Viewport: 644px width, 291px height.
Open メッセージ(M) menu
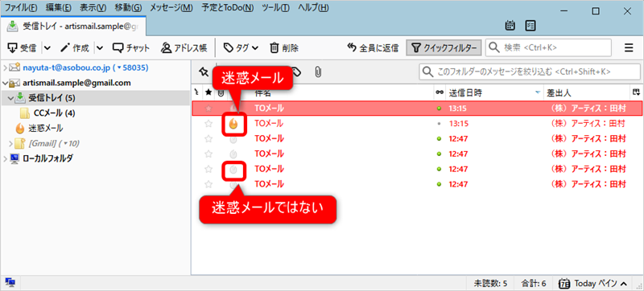click(x=171, y=7)
